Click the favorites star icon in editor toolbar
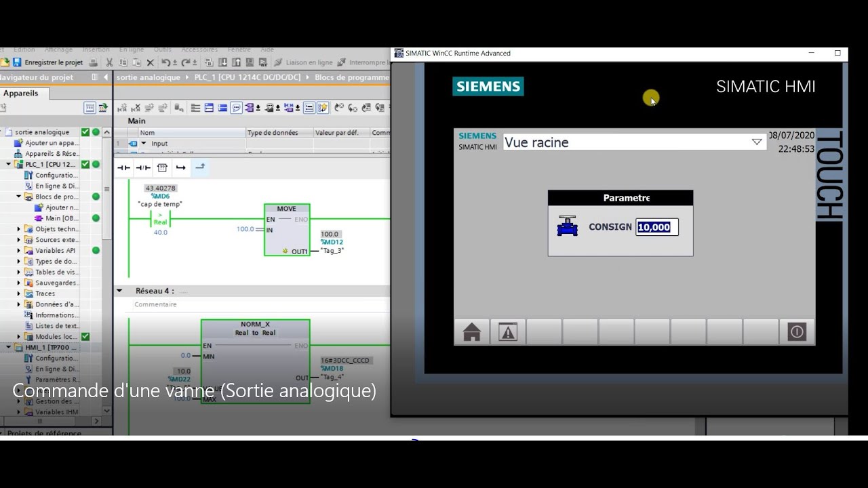The width and height of the screenshot is (868, 488). point(323,108)
